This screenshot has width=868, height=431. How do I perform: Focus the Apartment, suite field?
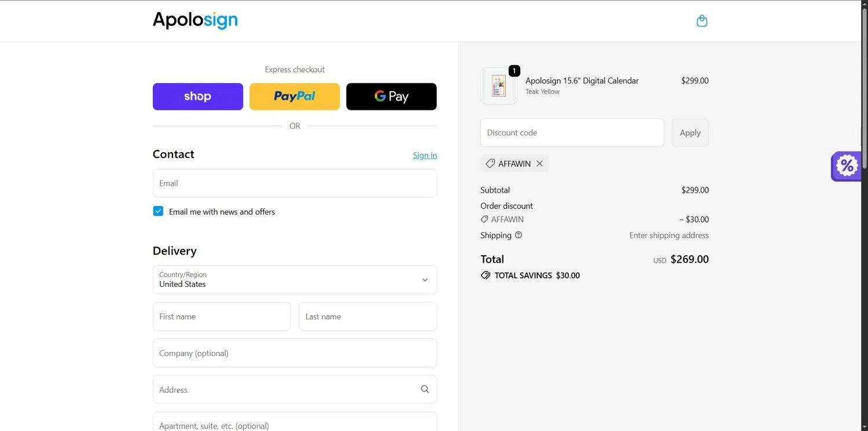tap(295, 422)
